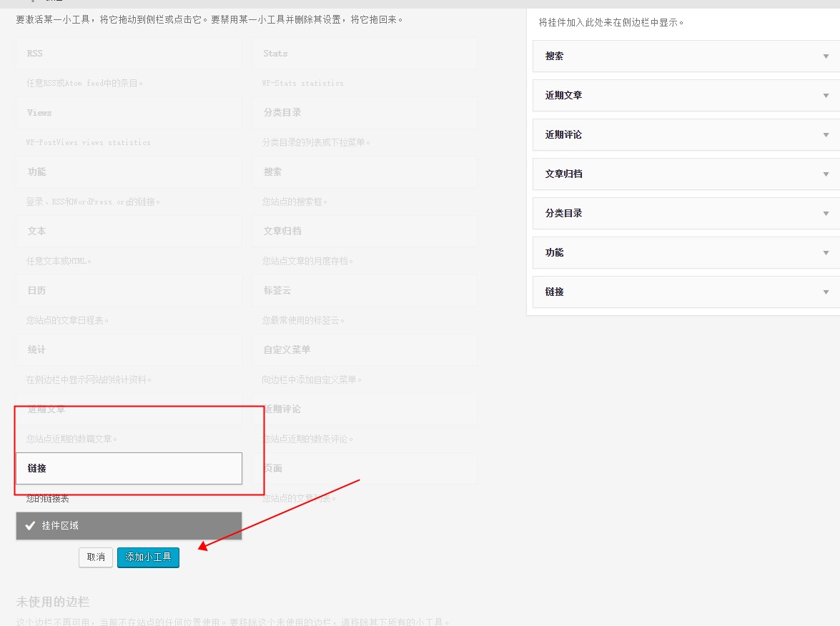The image size is (840, 626).
Task: Expand the 文章归档 sidebar widget arrow
Action: pyautogui.click(x=826, y=174)
